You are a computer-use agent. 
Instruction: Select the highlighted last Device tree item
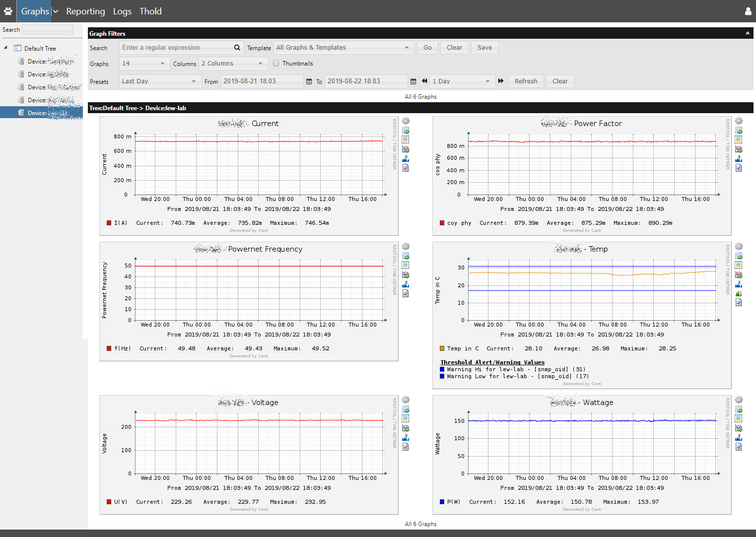[x=41, y=113]
